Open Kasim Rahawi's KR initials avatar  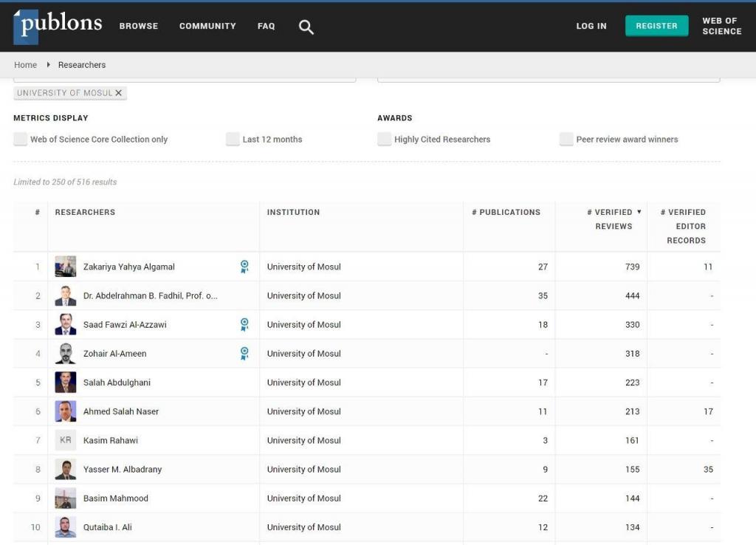[66, 440]
